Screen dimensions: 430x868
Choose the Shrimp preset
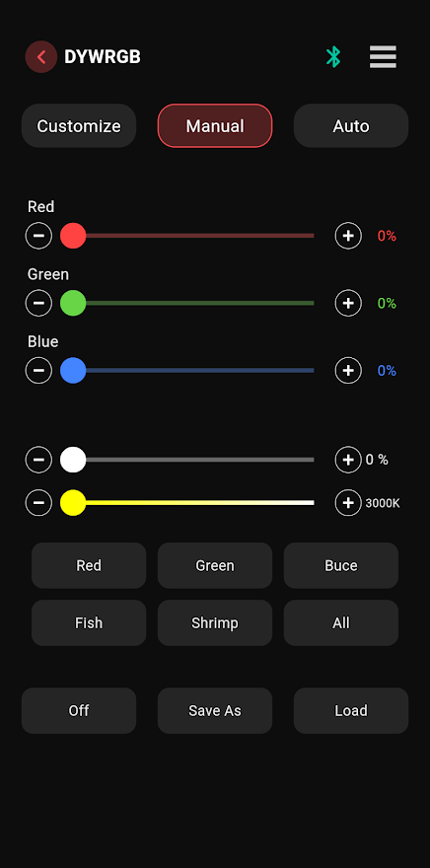[x=215, y=622]
